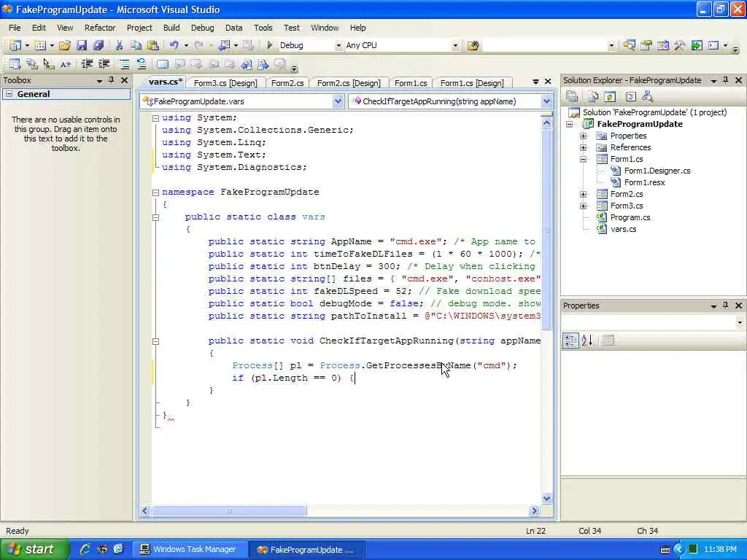Toggle auto-hide pin on the Toolbox panel

click(112, 80)
